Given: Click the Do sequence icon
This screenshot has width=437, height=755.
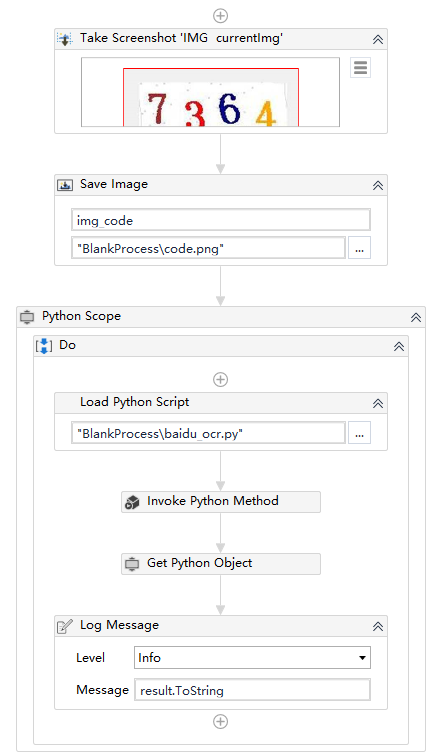Looking at the screenshot, I should point(44,346).
